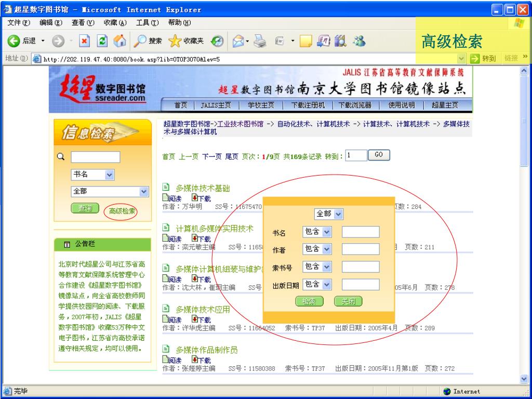Image resolution: width=532 pixels, height=399 pixels.
Task: Click the 书名 text field in advanced popup
Action: tap(361, 232)
